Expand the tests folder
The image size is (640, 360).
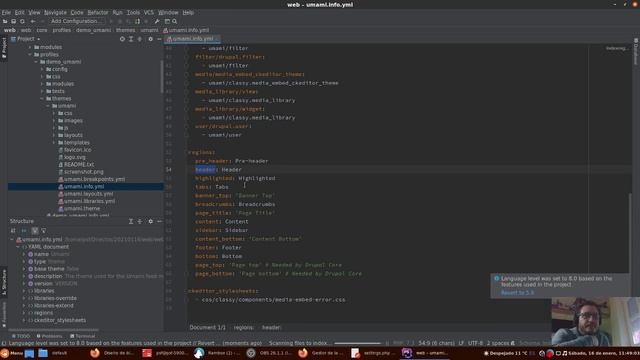click(x=42, y=91)
